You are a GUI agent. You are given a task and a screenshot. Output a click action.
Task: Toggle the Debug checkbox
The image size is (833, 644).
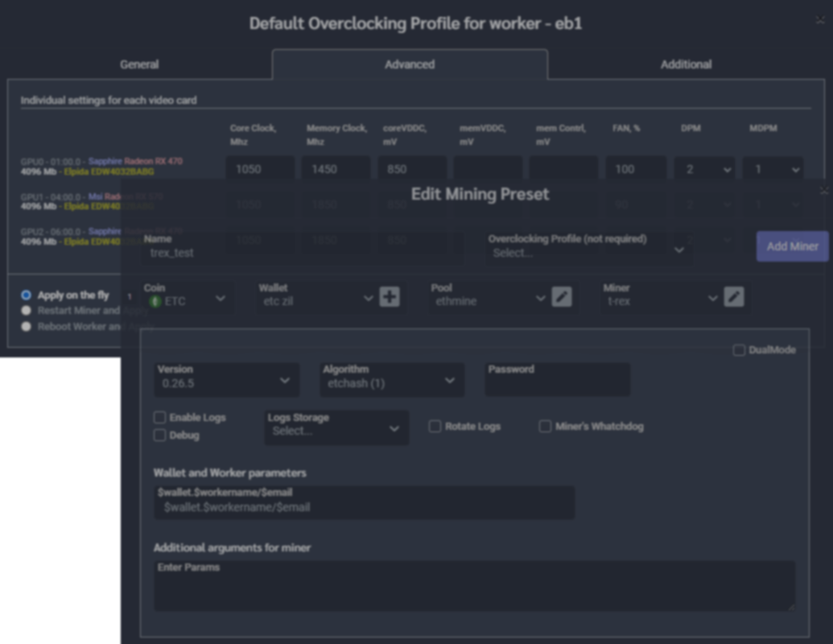(159, 436)
